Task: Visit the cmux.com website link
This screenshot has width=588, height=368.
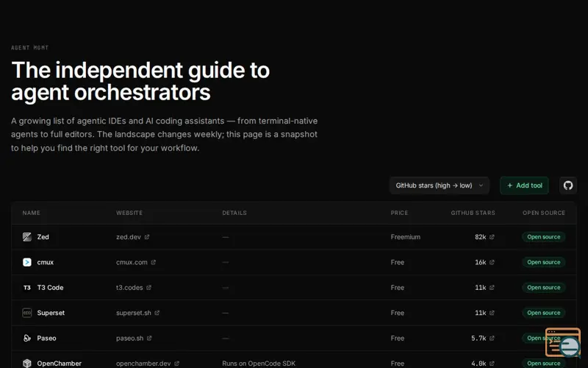Action: [132, 262]
